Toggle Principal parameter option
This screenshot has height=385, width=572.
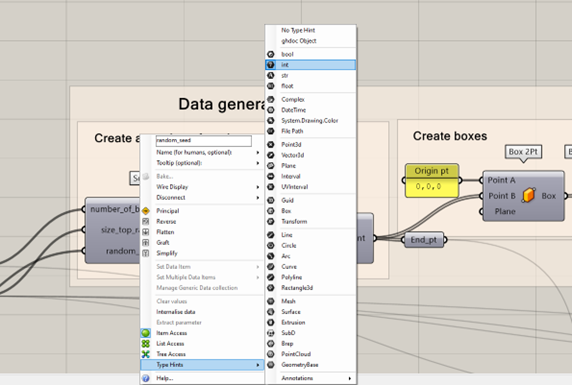pos(202,211)
